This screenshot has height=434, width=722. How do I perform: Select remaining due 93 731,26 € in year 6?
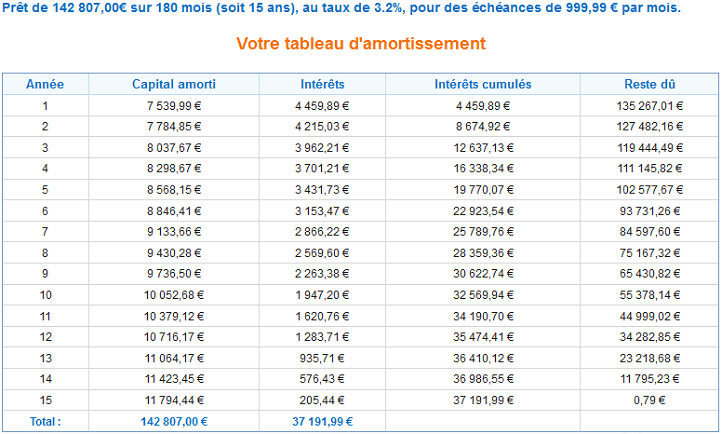click(x=652, y=210)
